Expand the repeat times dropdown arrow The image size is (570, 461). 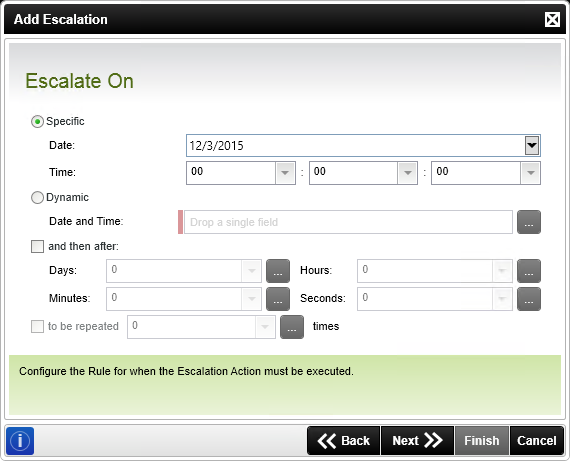[265, 327]
